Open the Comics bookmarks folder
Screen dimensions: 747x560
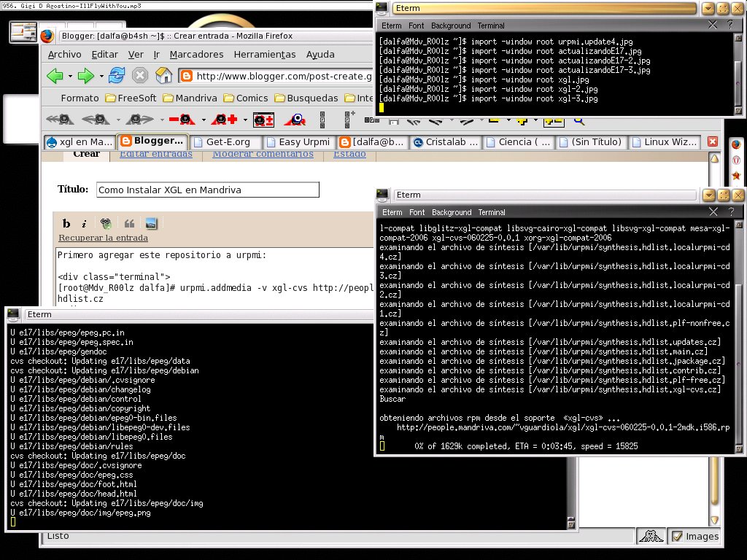tap(246, 98)
